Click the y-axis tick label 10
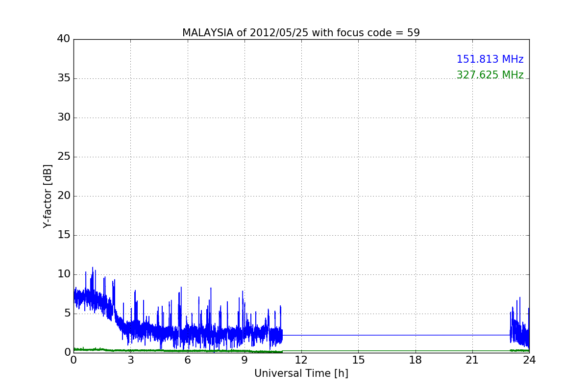The width and height of the screenshot is (588, 392). 63,274
